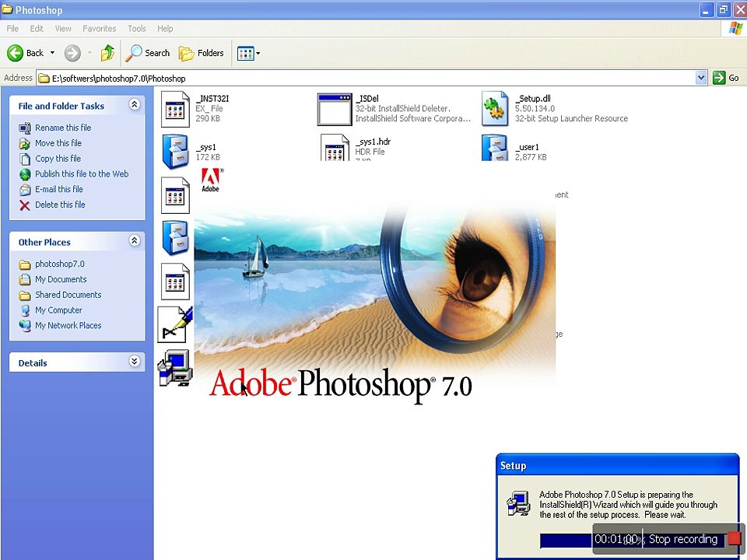
Task: Select the _sys1 cabinet file icon
Action: pos(175,152)
